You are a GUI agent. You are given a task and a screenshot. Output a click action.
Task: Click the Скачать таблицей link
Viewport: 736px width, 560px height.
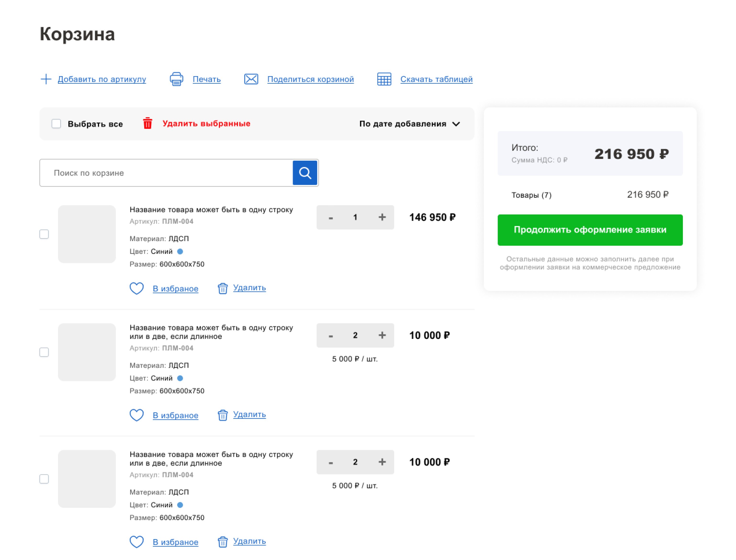tap(436, 79)
